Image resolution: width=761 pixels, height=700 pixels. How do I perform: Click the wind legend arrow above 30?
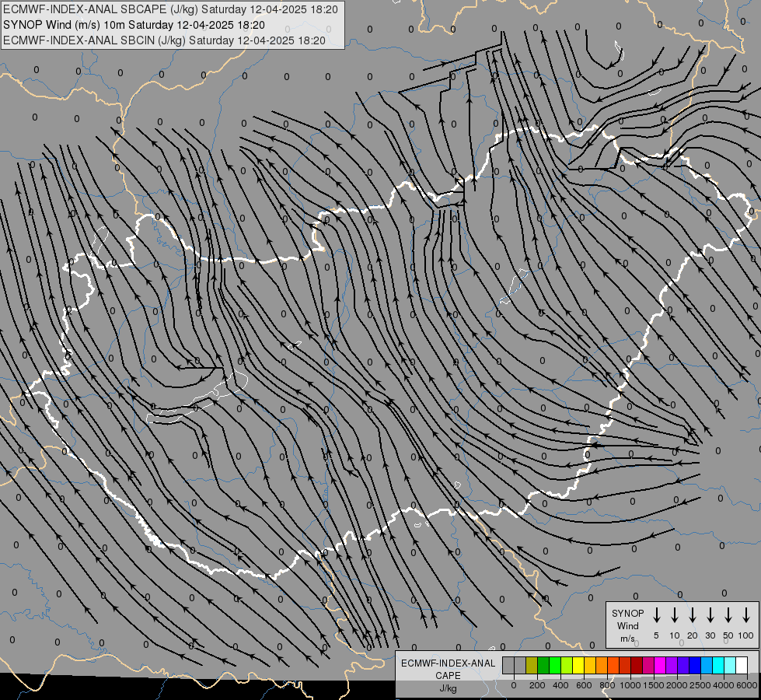[710, 615]
